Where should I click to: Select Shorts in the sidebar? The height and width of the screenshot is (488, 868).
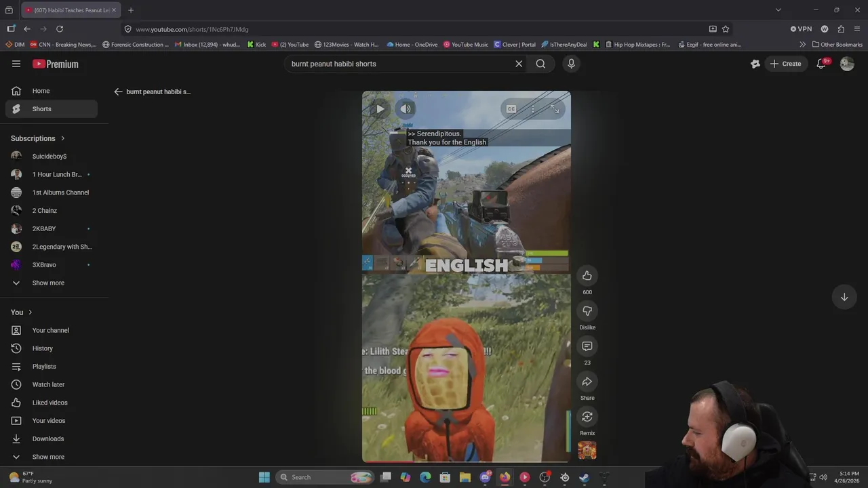click(x=52, y=108)
